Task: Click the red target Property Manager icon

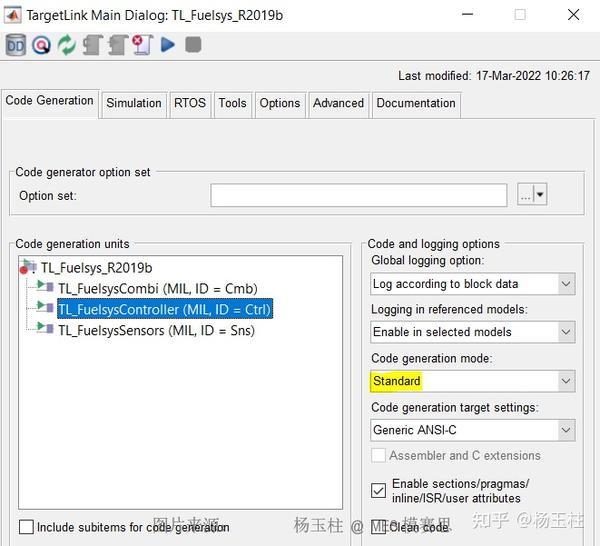Action: (x=41, y=45)
